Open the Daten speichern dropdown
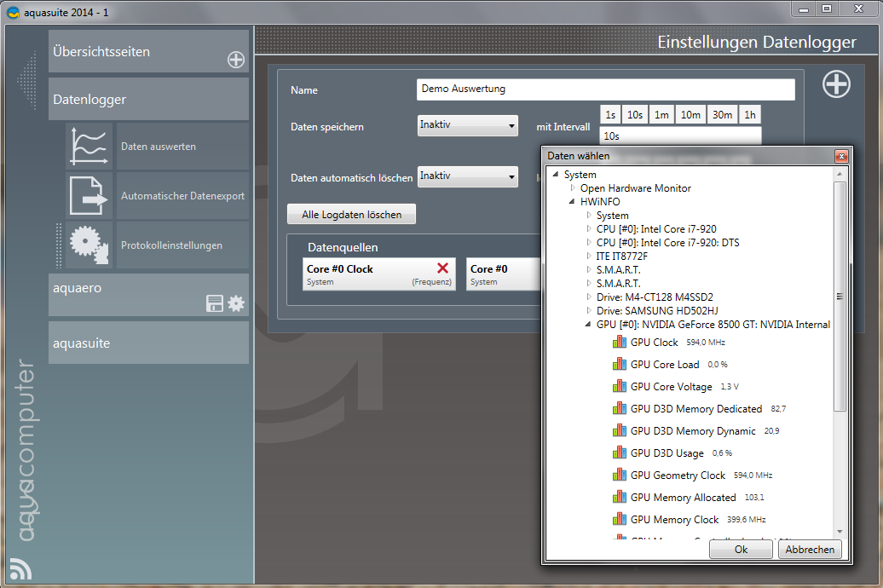The height and width of the screenshot is (588, 883). [x=468, y=126]
